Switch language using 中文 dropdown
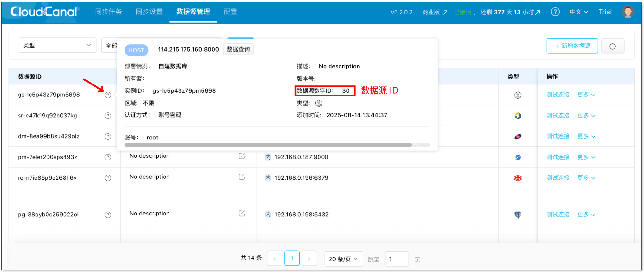 579,12
